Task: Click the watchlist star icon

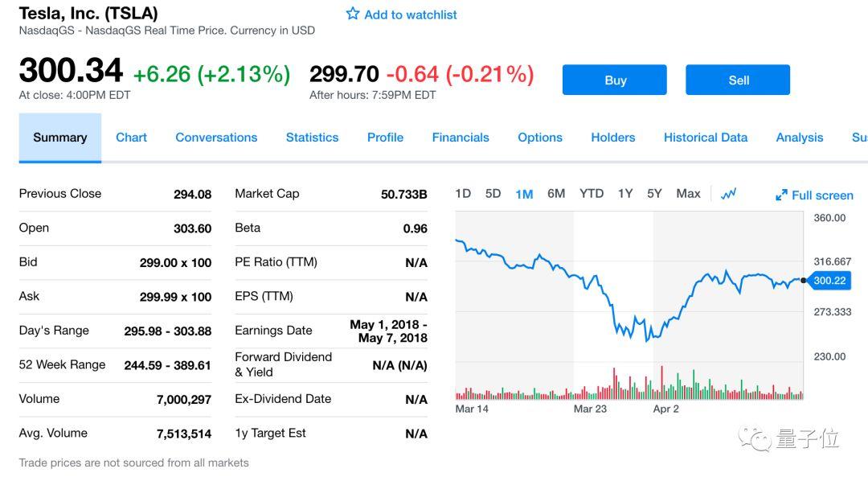Action: coord(352,14)
